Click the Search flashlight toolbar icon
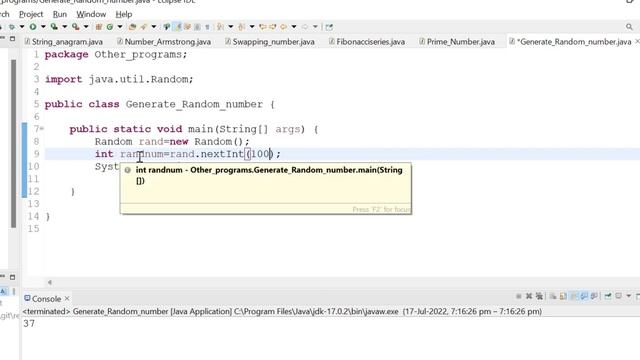This screenshot has height=360, width=640. [143, 27]
